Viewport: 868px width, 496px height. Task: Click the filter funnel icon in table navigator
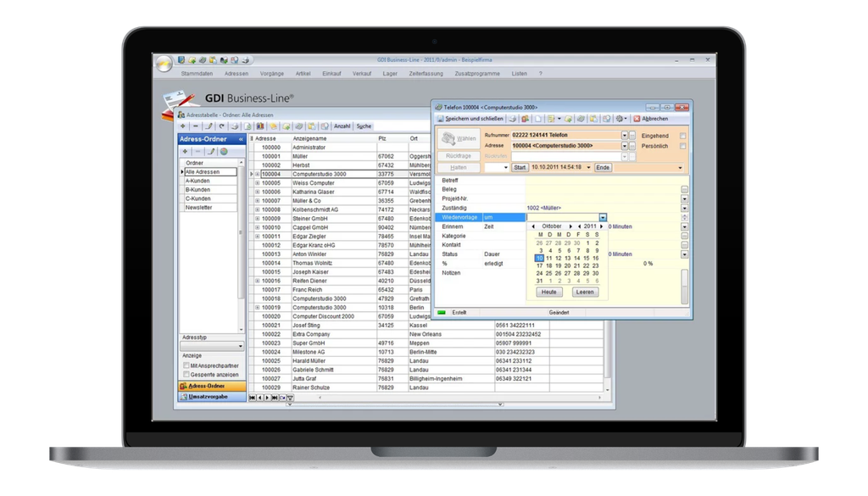(290, 398)
